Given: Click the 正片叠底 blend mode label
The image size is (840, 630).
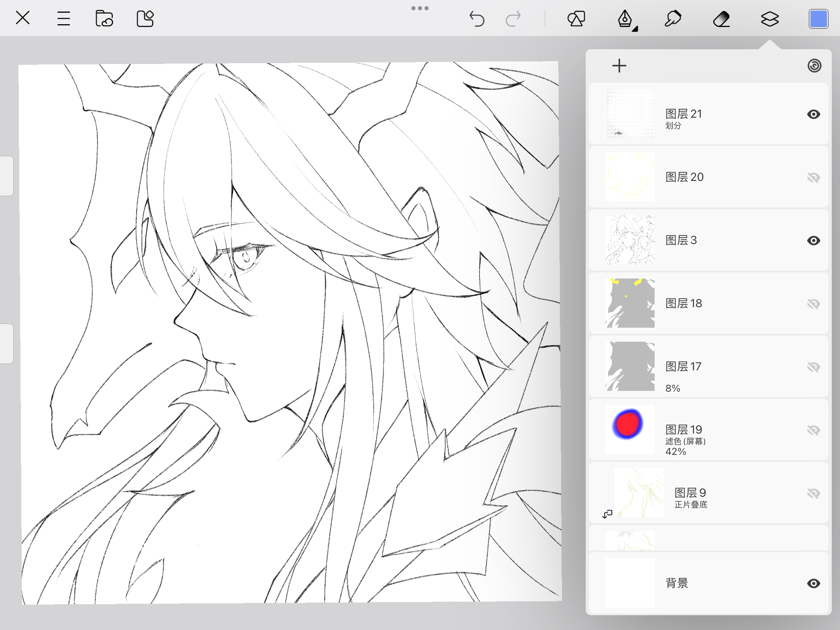Looking at the screenshot, I should 691,504.
